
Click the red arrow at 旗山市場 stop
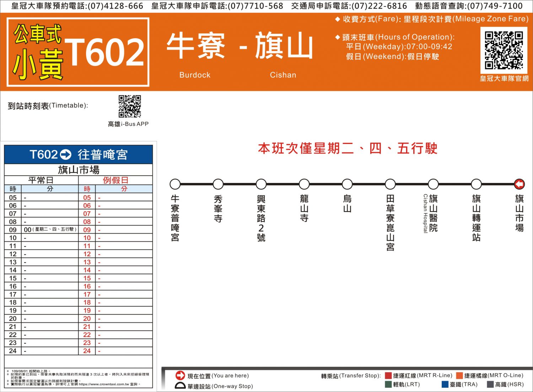519,184
